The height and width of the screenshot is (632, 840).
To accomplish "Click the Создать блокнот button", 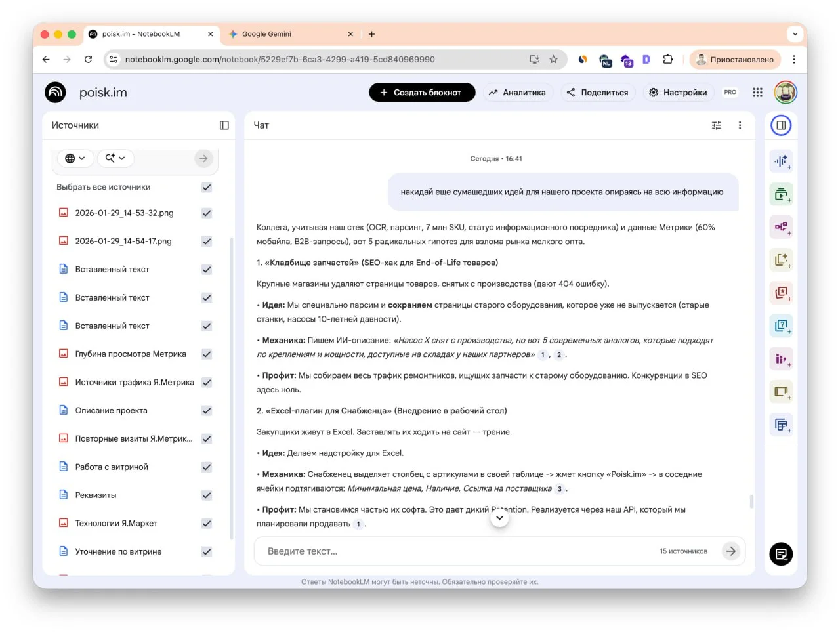I will point(421,93).
